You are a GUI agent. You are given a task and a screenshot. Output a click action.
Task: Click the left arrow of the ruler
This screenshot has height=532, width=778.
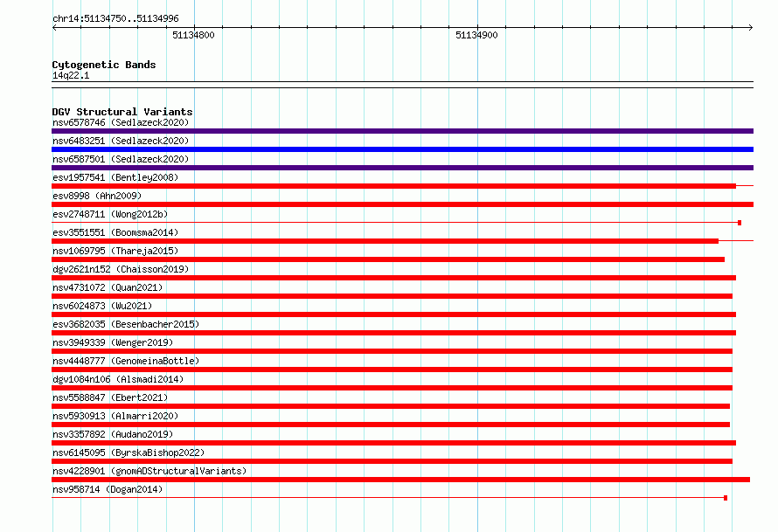pos(54,28)
